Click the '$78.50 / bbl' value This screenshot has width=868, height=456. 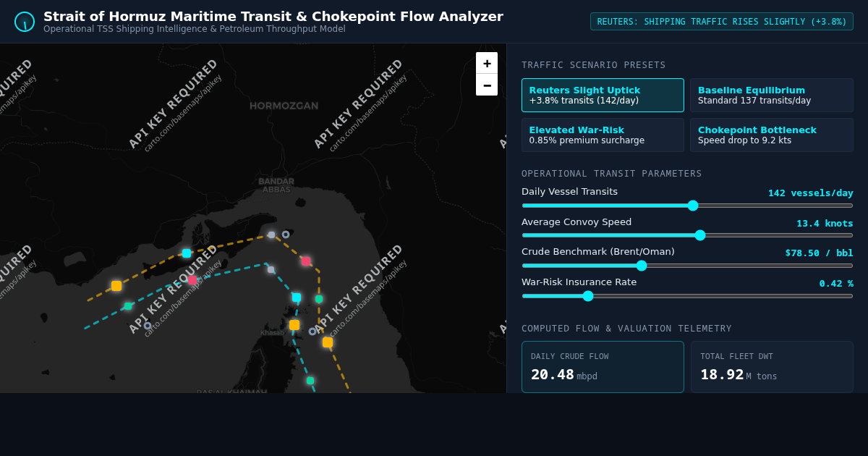tap(819, 253)
